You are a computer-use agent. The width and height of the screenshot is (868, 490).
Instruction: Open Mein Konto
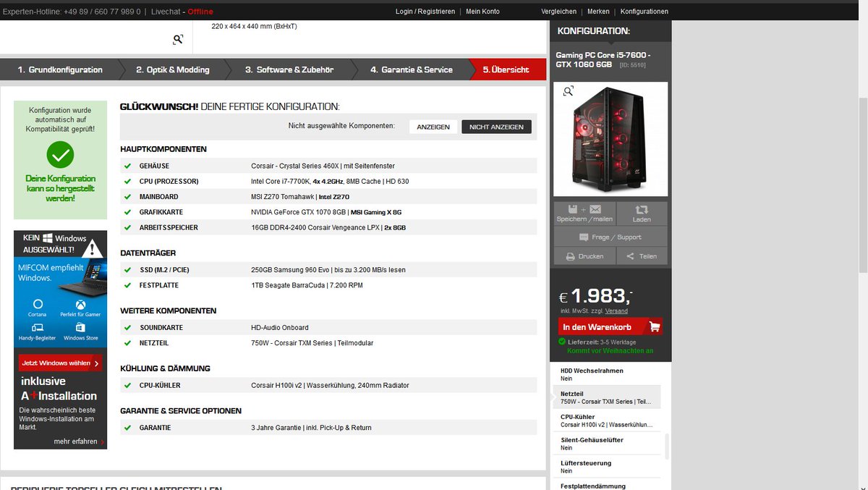pyautogui.click(x=482, y=12)
